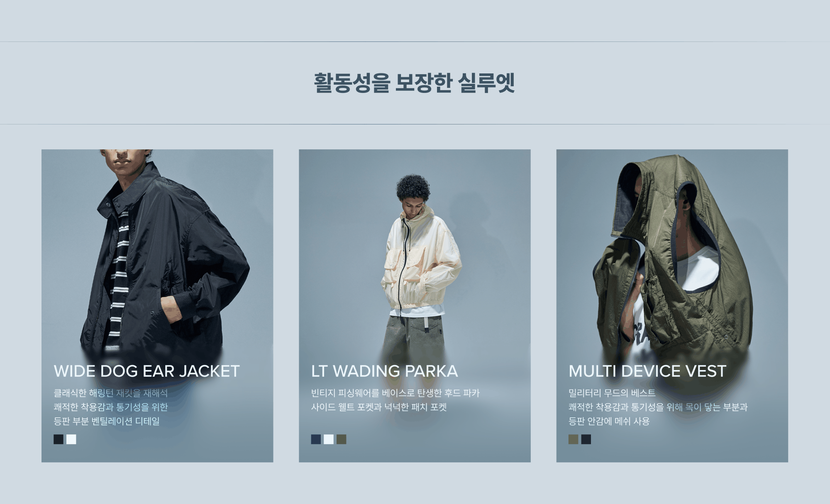The height and width of the screenshot is (504, 830).
Task: Open the WIDE DOG EAR JACKET title link
Action: point(147,371)
